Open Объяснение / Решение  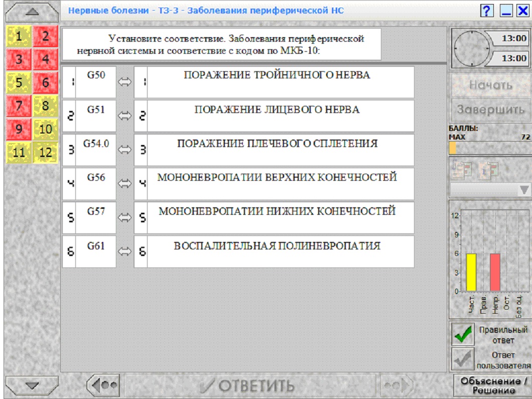(x=493, y=385)
